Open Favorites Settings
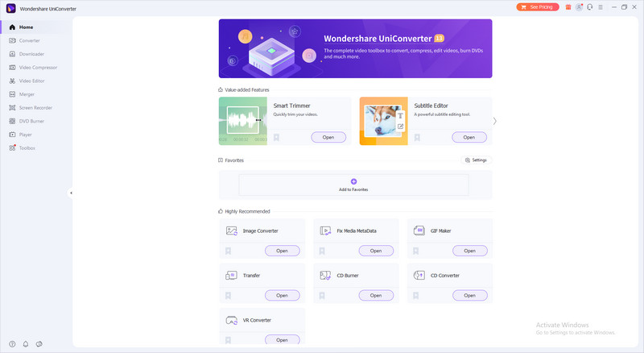This screenshot has height=353, width=644. [475, 160]
